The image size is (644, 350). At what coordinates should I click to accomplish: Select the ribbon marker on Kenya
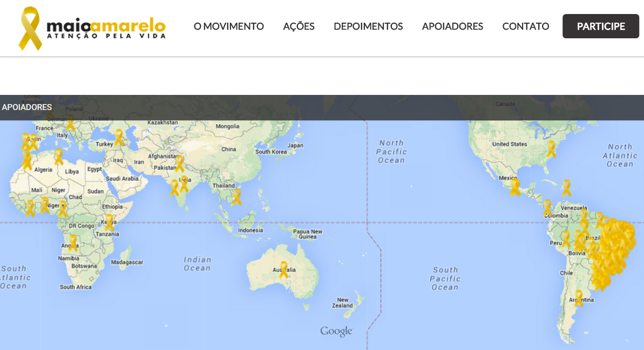point(109,223)
